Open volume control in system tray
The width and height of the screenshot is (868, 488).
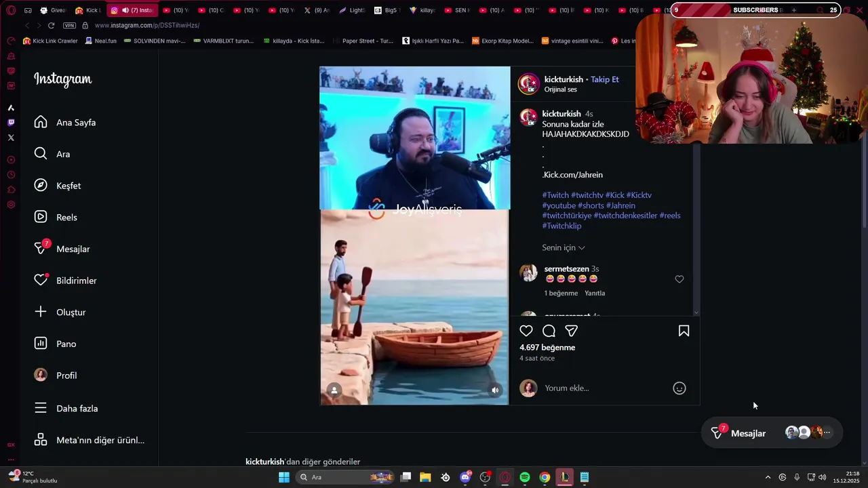click(x=823, y=477)
